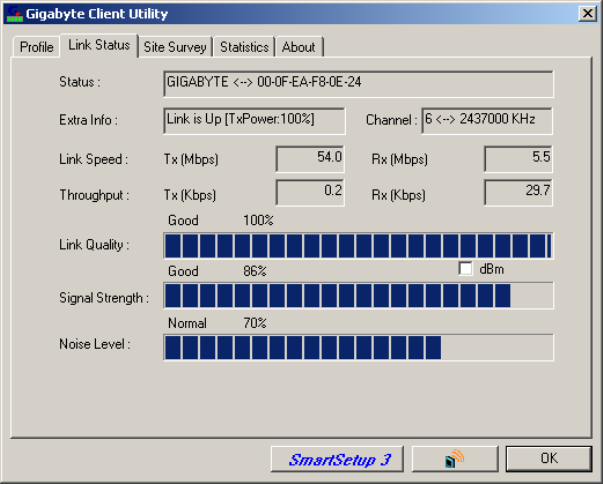Viewport: 603px width, 484px height.
Task: Click the 'Rx (Kbps)' label
Action: (x=398, y=195)
